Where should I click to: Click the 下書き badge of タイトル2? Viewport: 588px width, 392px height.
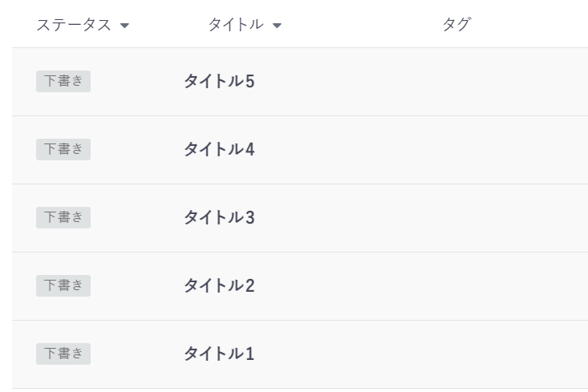click(63, 286)
